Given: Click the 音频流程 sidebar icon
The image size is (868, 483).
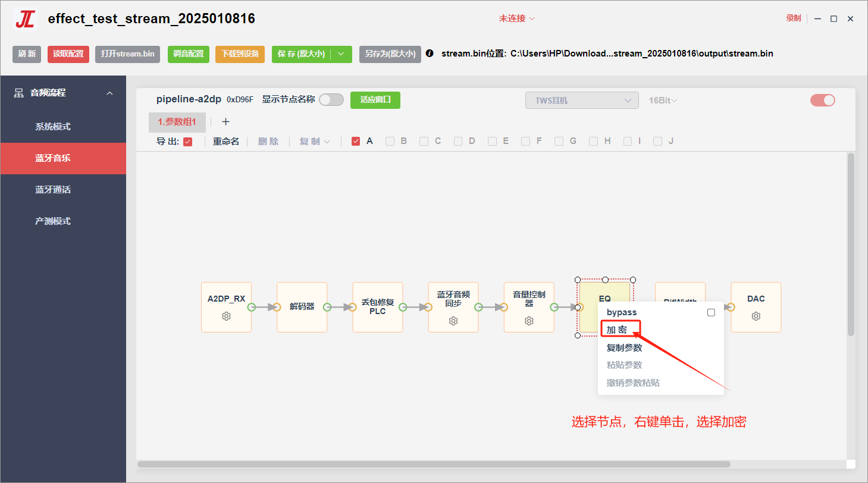Looking at the screenshot, I should (x=19, y=93).
